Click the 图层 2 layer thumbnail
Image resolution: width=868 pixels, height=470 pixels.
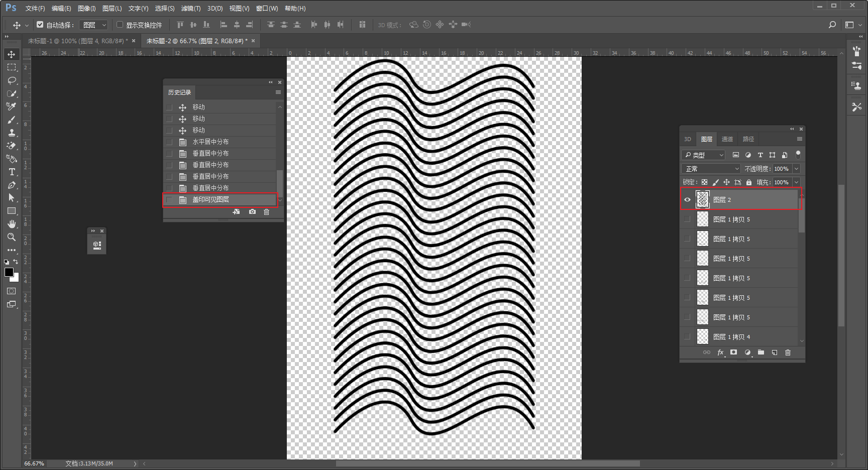(703, 200)
